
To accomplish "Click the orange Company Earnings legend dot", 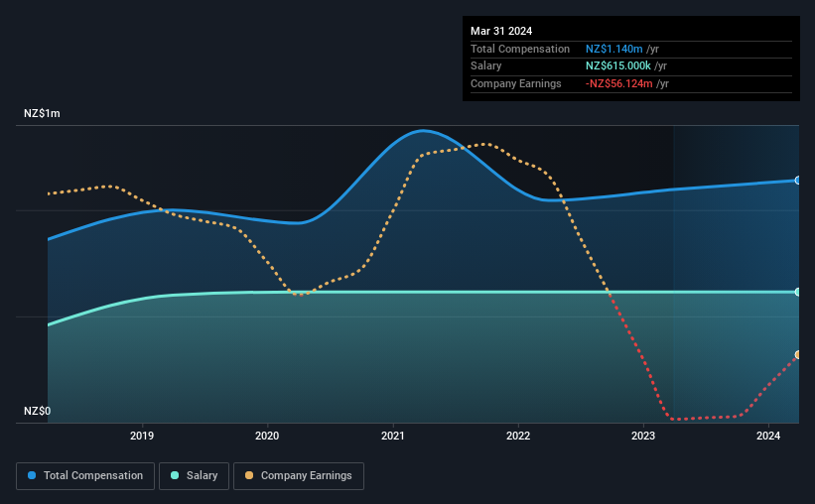I will [249, 475].
